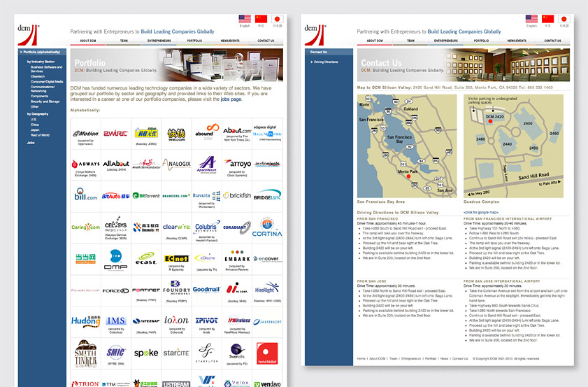Screen dimensions: 588x387
Task: Click Home in the Contact Us footer
Action: (361, 358)
